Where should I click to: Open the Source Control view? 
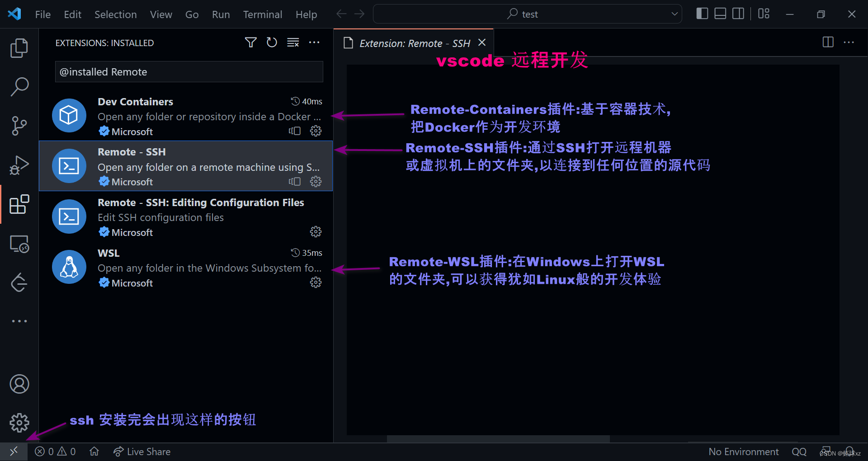(x=19, y=126)
